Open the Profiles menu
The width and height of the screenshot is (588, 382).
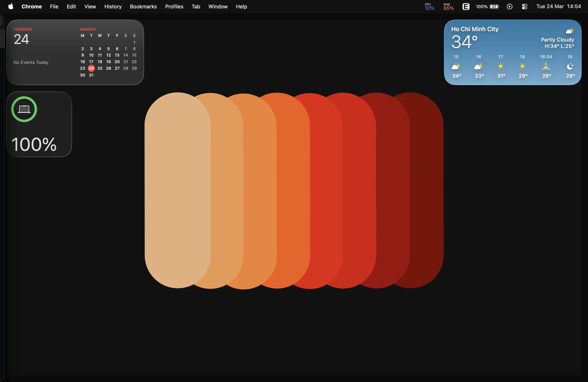click(x=174, y=6)
